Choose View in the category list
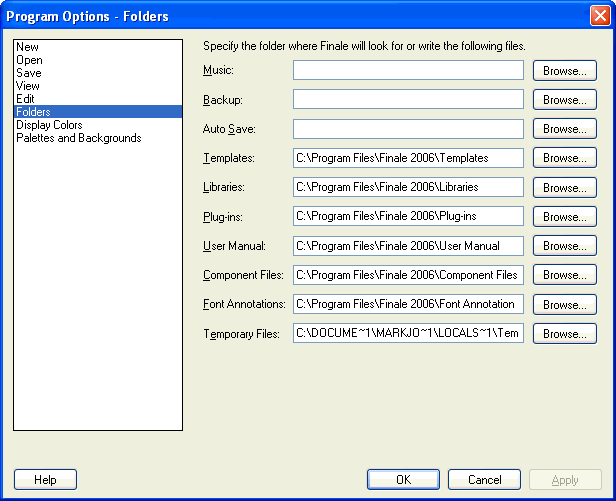The height and width of the screenshot is (501, 616). (x=28, y=86)
